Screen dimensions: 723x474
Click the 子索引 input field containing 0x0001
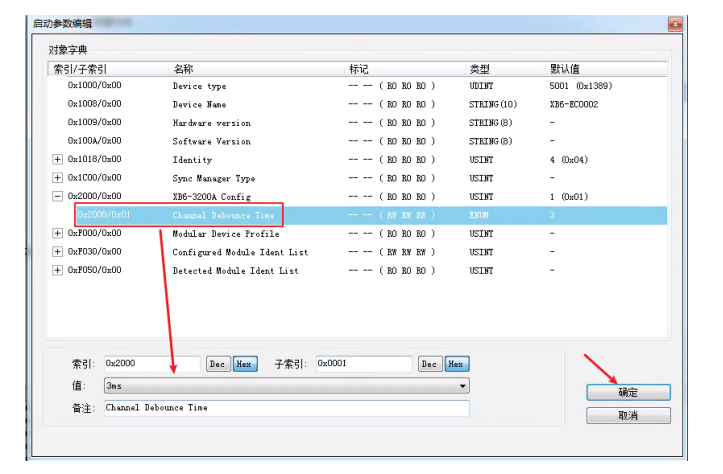pyautogui.click(x=364, y=364)
